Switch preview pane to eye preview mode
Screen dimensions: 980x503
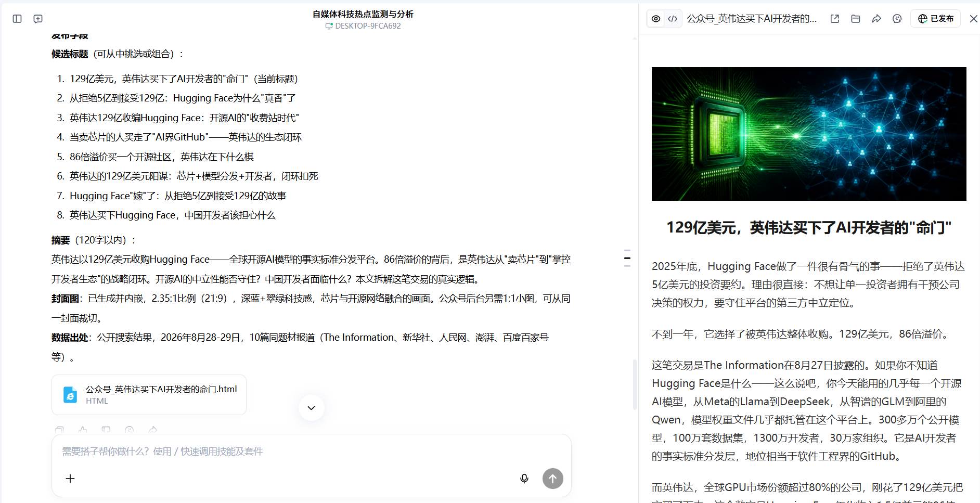(656, 19)
